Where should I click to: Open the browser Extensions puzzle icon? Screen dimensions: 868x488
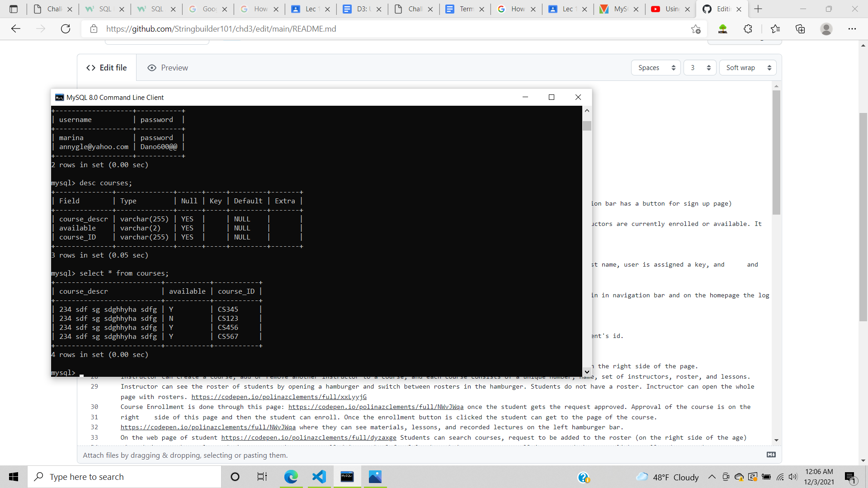coord(748,28)
